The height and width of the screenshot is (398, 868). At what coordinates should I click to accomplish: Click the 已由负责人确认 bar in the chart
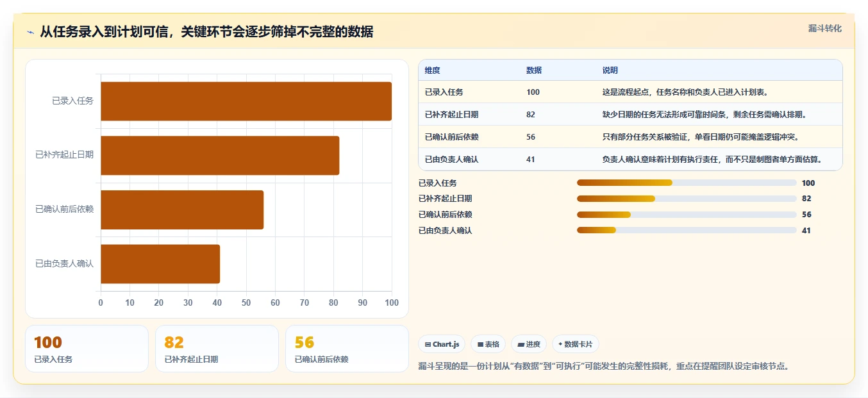160,264
